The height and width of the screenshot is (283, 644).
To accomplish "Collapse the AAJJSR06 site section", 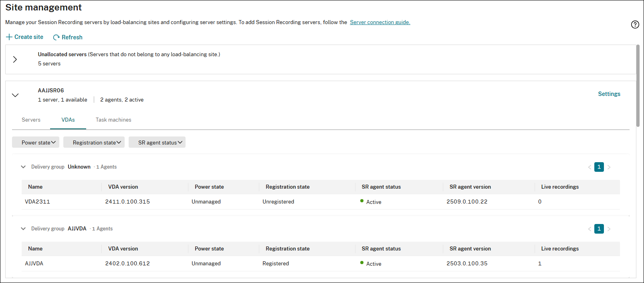I will [15, 95].
